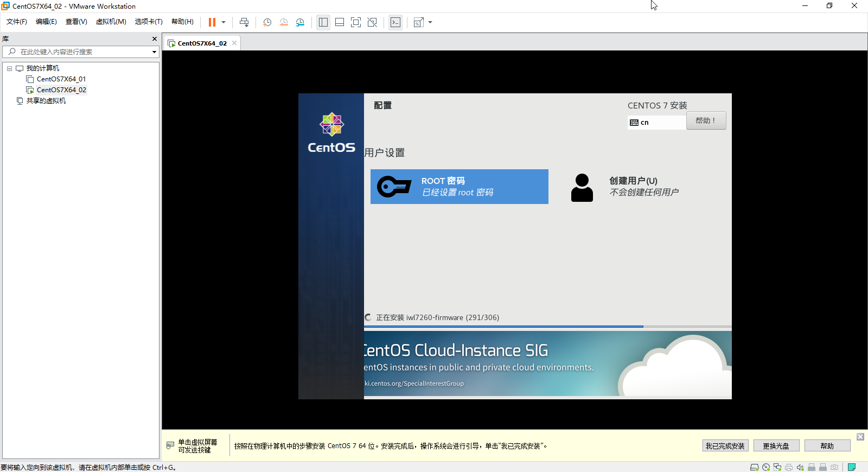Click the 用户设置 heading text

coord(385,153)
